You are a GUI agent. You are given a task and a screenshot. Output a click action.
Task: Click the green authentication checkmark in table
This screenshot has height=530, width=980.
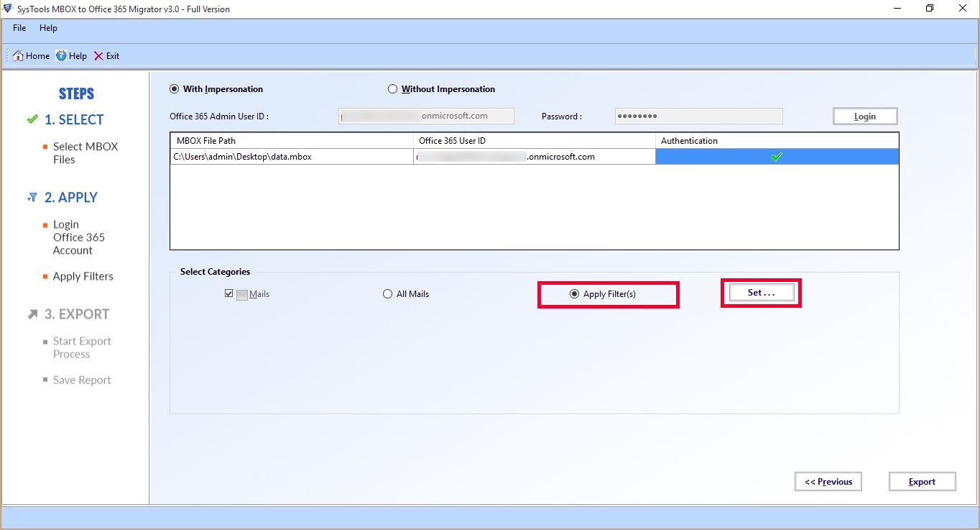pyautogui.click(x=776, y=157)
